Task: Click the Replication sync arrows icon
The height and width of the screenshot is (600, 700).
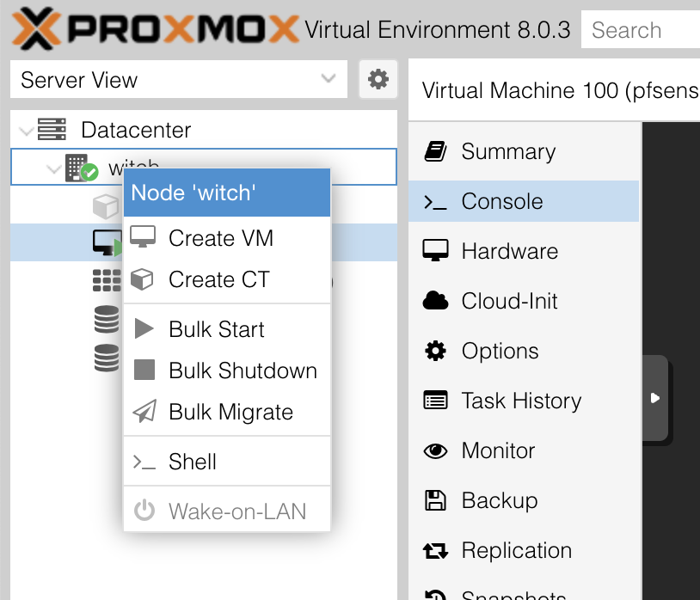Action: tap(436, 550)
